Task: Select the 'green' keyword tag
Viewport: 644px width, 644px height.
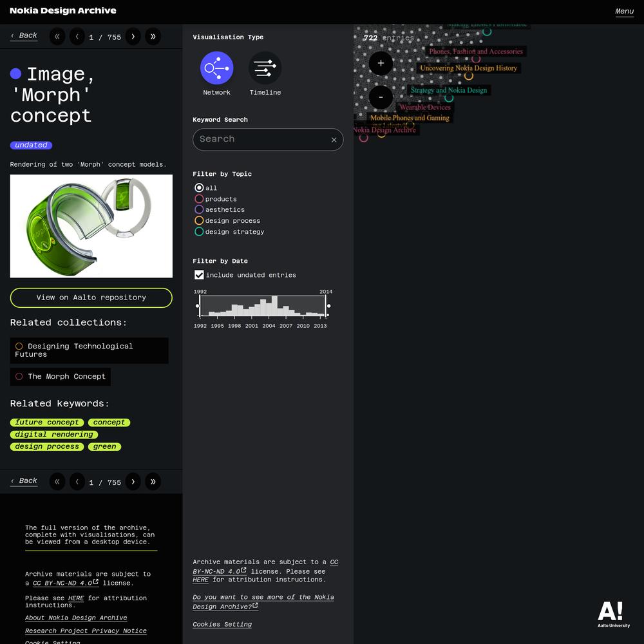Action: 104,447
